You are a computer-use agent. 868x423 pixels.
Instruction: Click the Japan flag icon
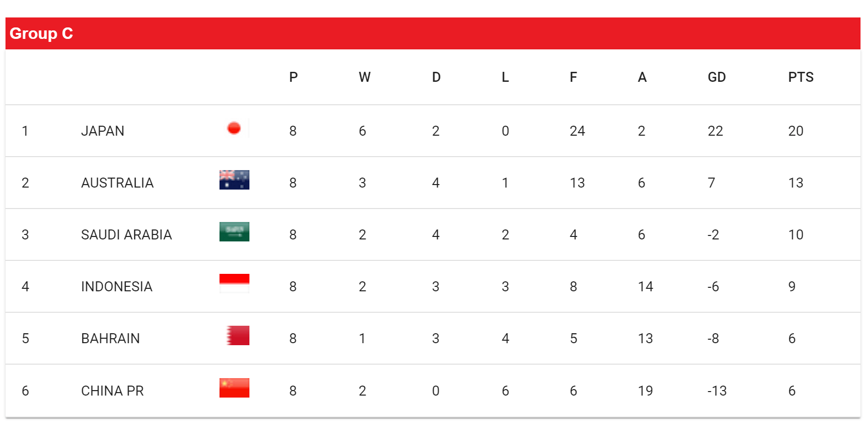[x=234, y=128]
